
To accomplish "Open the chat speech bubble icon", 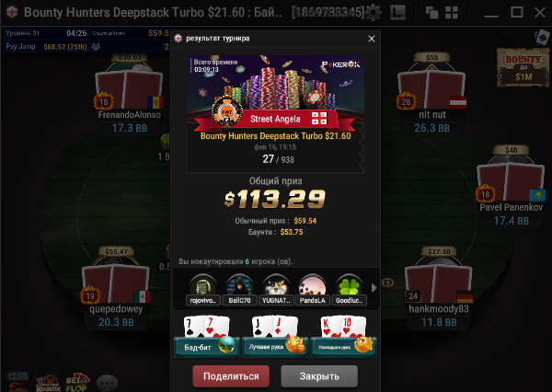I will point(107,383).
